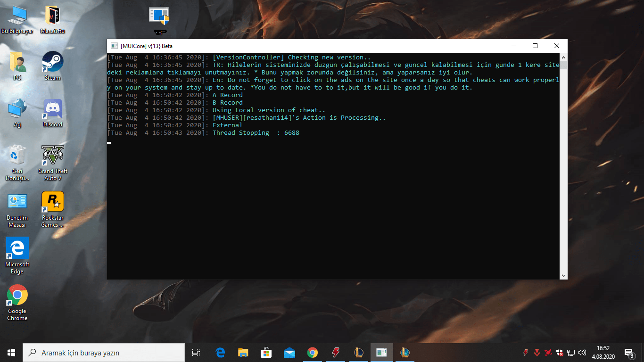644x362 pixels.
Task: Click the console scrollbar down arrow
Action: click(563, 275)
